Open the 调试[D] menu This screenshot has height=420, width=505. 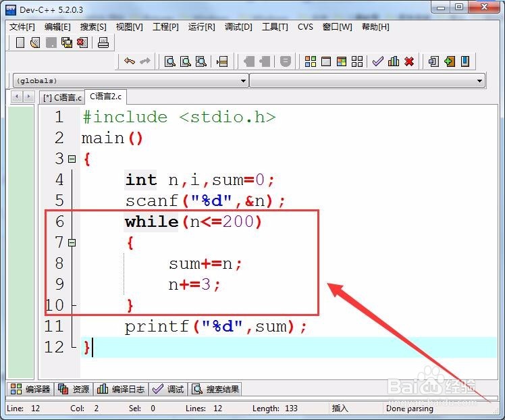click(x=238, y=27)
